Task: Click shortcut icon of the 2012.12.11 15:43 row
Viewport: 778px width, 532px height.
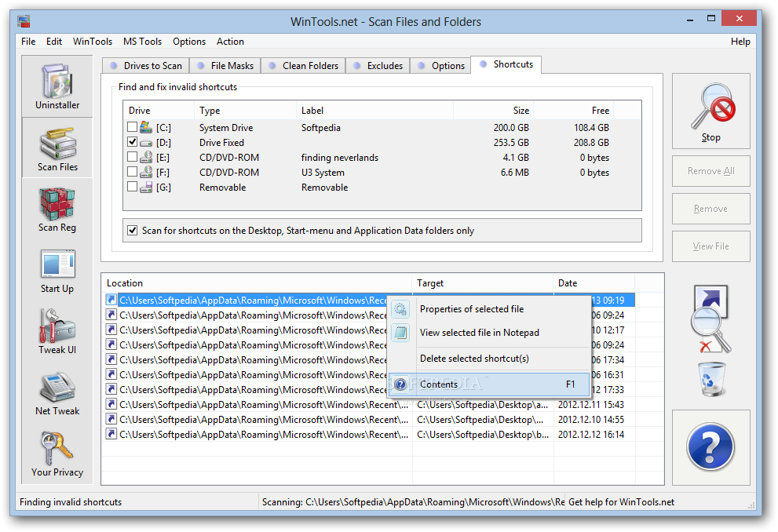Action: pyautogui.click(x=111, y=405)
